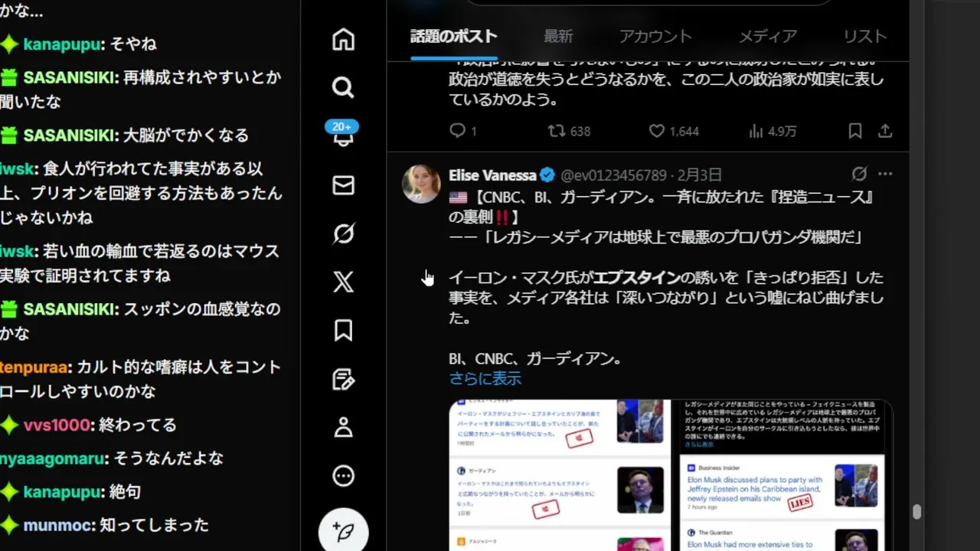Click SASANISIKI message about スッポンの血感覚
Image resolution: width=980 pixels, height=551 pixels.
(x=140, y=321)
